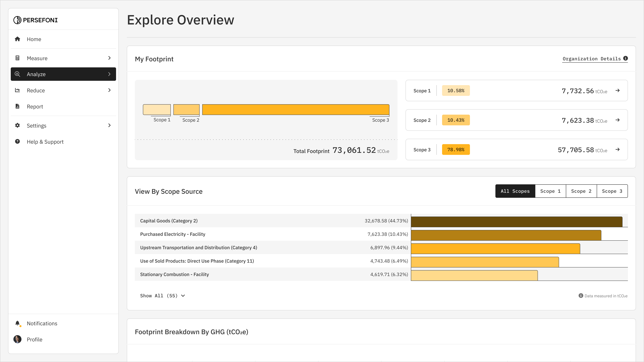Expand the Measure menu chevron
This screenshot has width=644, height=362.
tap(109, 58)
